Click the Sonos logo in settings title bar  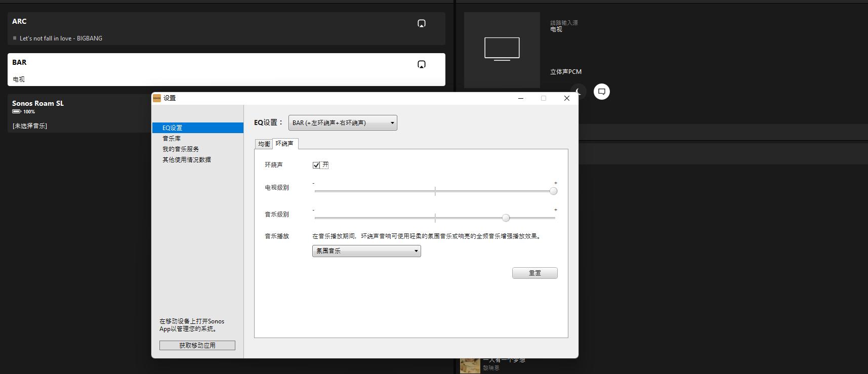[x=157, y=98]
